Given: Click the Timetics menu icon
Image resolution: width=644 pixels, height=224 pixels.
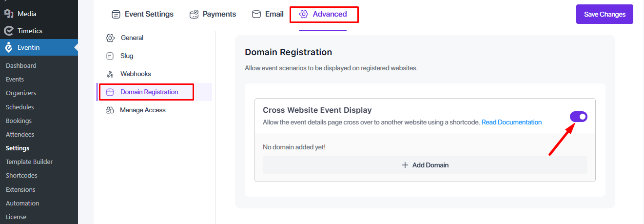Looking at the screenshot, I should point(8,31).
